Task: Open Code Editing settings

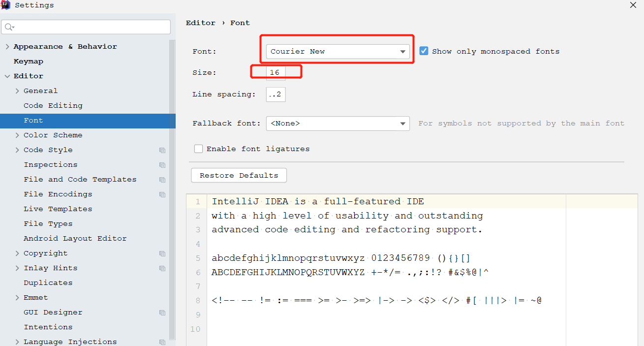Action: (53, 106)
